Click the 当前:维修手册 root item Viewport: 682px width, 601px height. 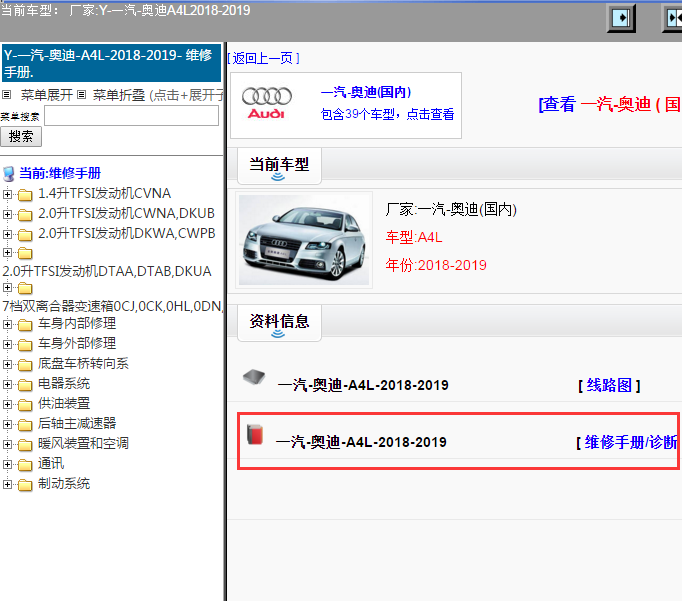click(x=60, y=174)
